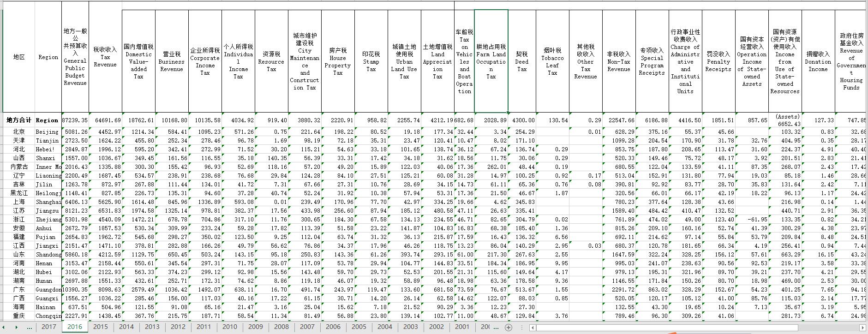Switch to the 2004 sheet
868x334 pixels.
[384, 327]
